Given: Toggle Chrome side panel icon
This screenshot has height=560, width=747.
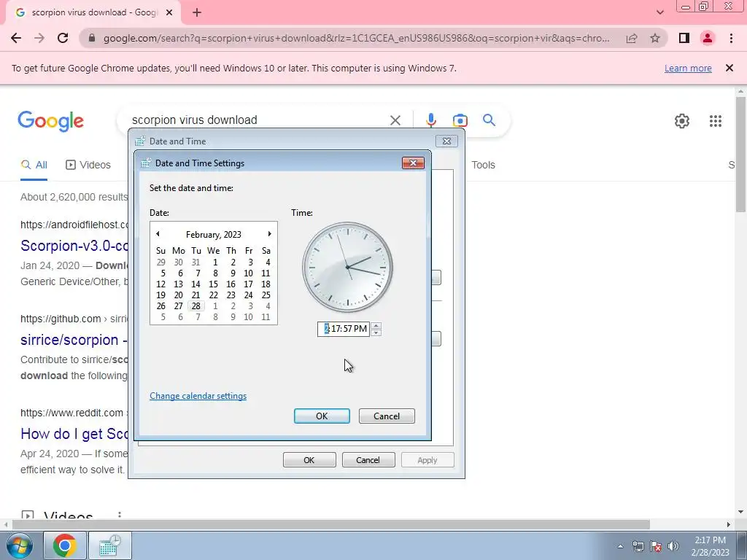Looking at the screenshot, I should [684, 38].
